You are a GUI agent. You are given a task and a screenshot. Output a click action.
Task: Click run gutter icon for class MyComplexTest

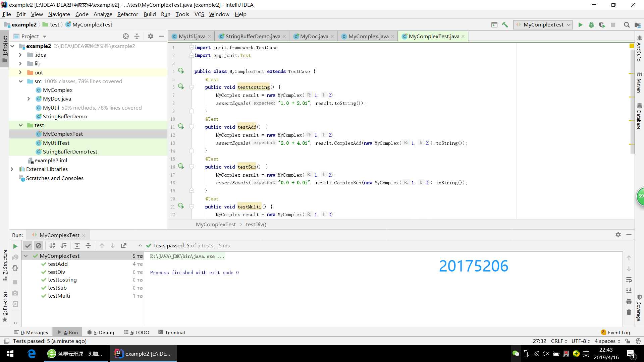coord(181,71)
